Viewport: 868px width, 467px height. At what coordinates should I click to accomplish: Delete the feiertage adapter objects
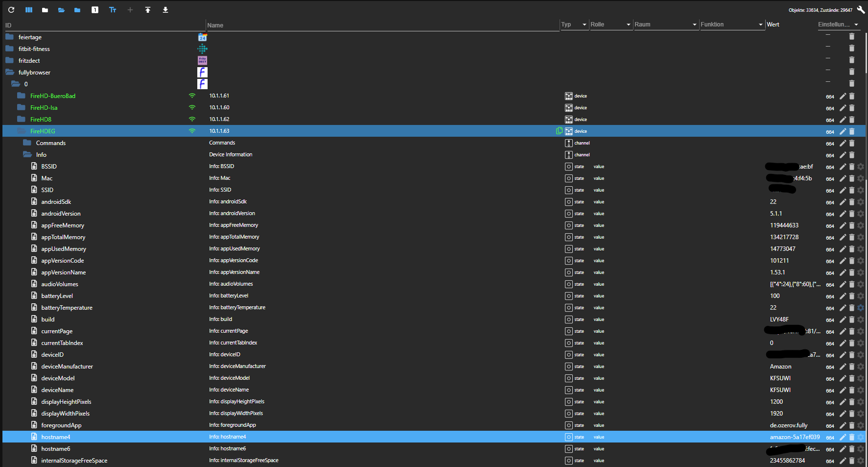[x=851, y=37]
